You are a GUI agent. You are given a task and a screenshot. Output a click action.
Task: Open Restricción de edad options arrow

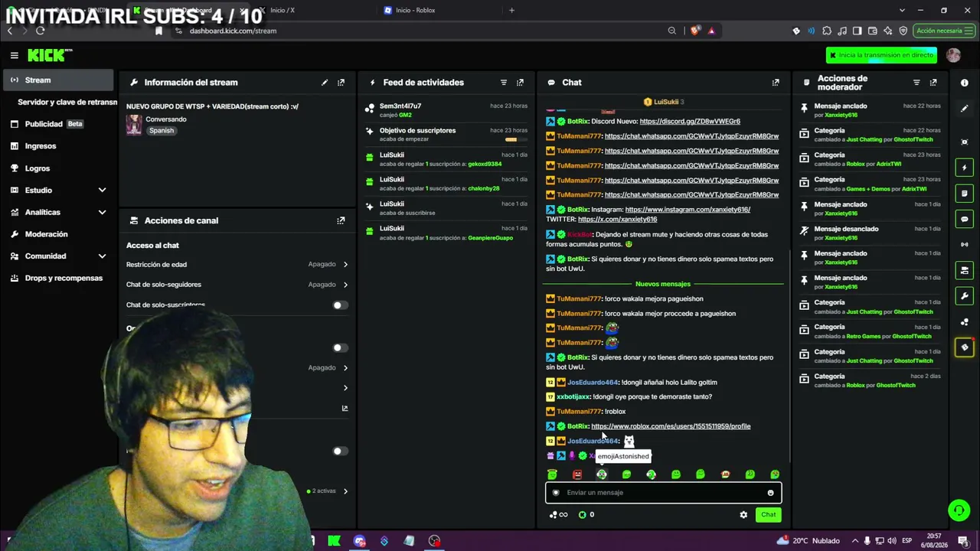(345, 265)
